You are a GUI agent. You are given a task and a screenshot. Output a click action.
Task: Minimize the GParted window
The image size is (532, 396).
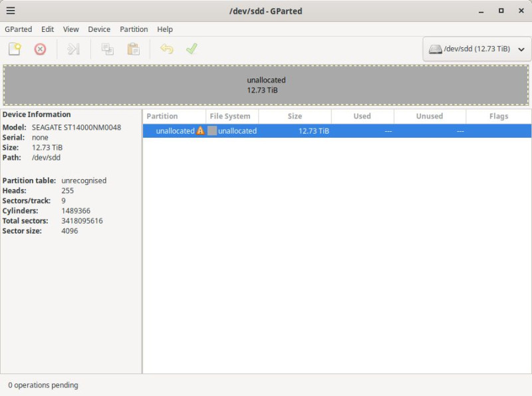[481, 11]
